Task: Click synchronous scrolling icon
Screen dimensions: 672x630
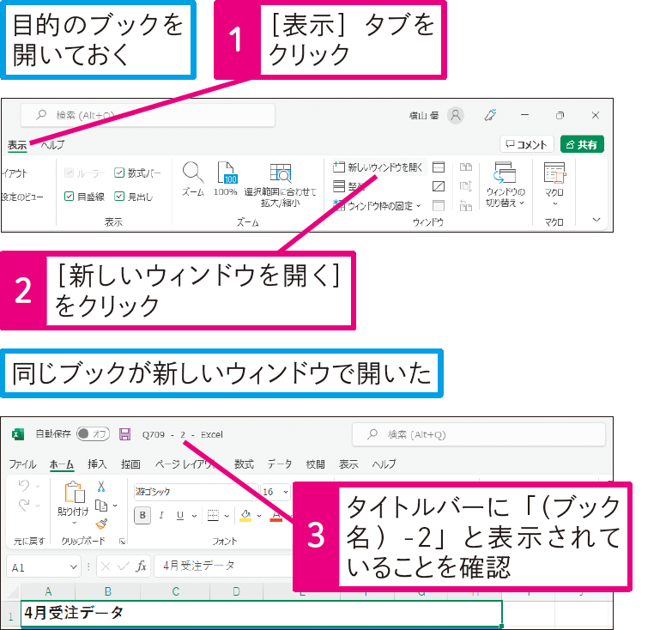Action: coord(466,186)
